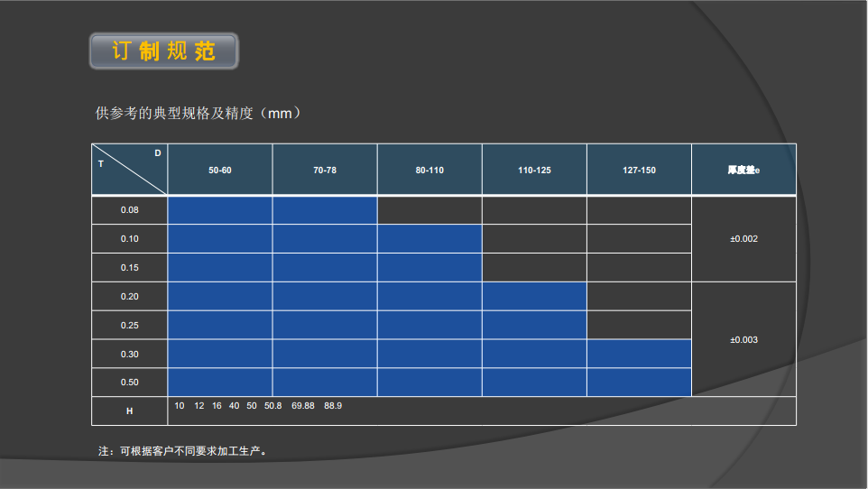
Task: Click the T/D diagonal header cell
Action: (x=130, y=169)
